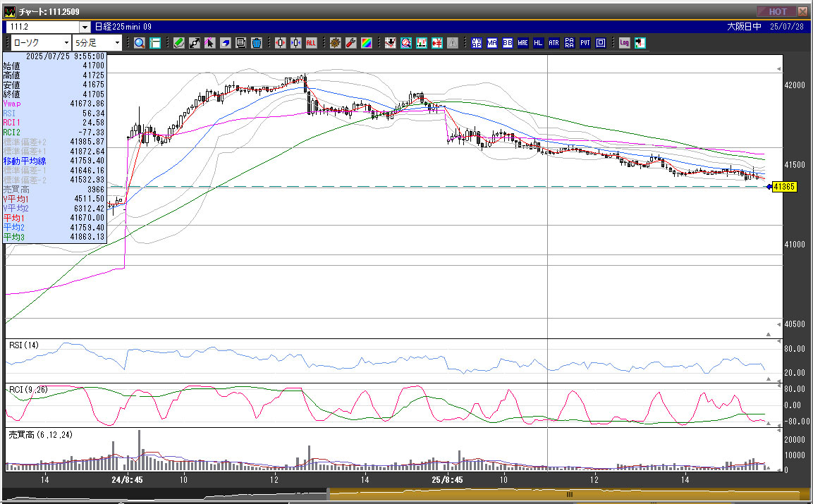Click the red wrench tool icon
The height and width of the screenshot is (504, 813).
click(x=351, y=43)
